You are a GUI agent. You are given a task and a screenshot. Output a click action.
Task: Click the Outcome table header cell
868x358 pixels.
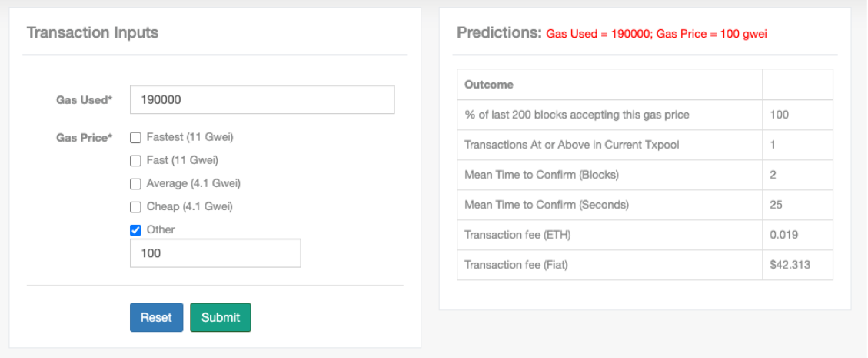tap(610, 85)
